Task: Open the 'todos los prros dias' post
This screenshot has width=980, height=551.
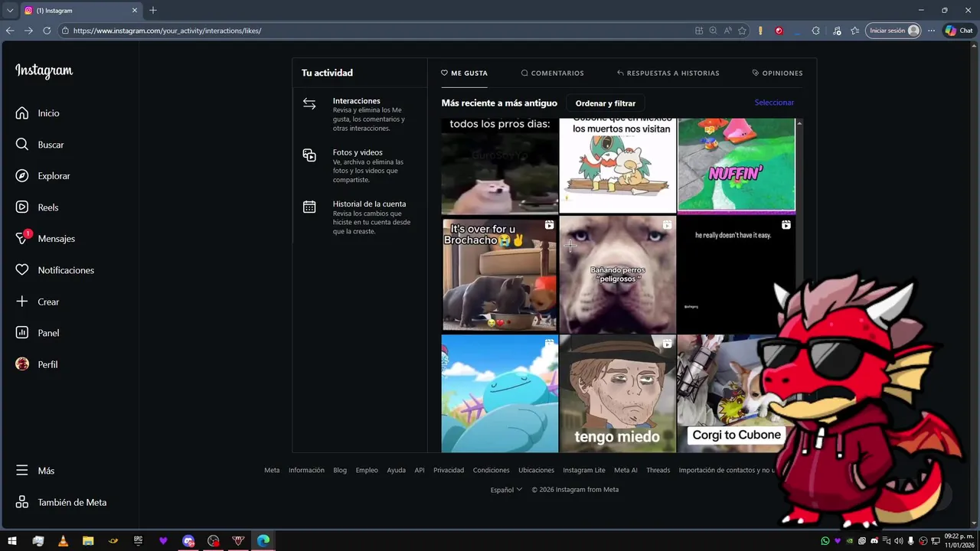Action: coord(499,165)
